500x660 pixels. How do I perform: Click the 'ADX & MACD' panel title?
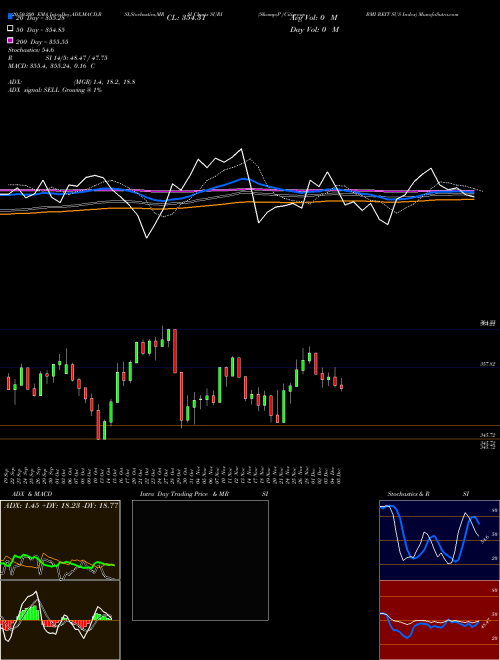[32, 494]
